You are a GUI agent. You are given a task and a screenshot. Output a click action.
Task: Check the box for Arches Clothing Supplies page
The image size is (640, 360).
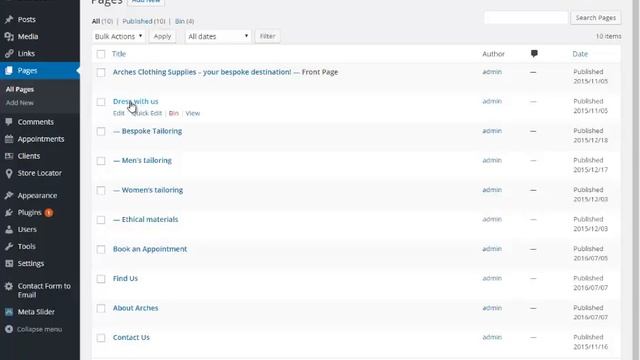[x=101, y=72]
